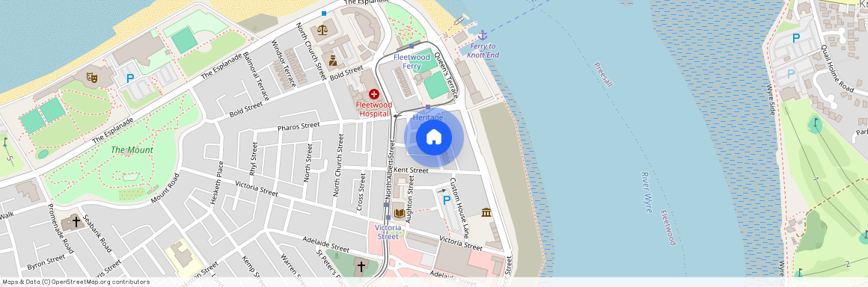Image resolution: width=868 pixels, height=287 pixels.
Task: Click the courthouse scales icon
Action: pyautogui.click(x=323, y=30)
